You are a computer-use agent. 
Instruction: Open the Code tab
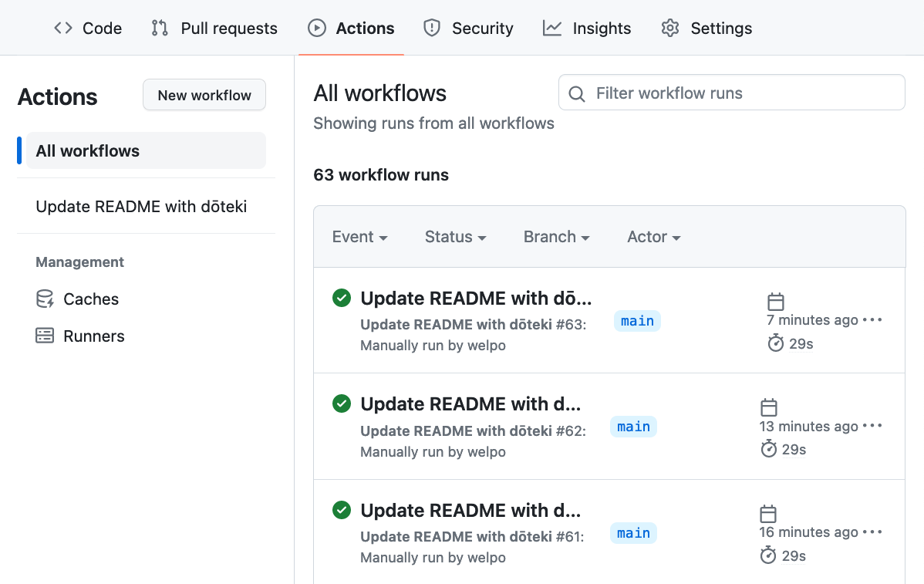coord(88,29)
